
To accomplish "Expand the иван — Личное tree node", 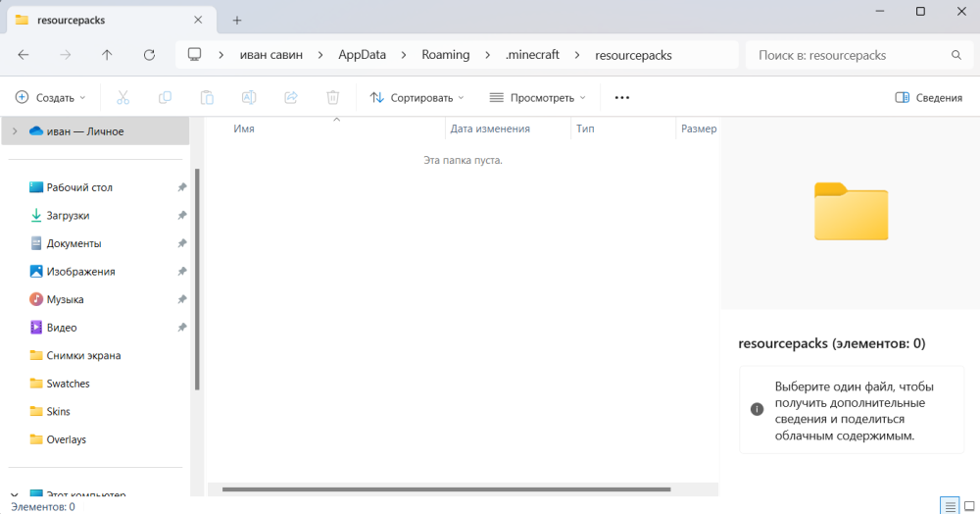I will [15, 131].
